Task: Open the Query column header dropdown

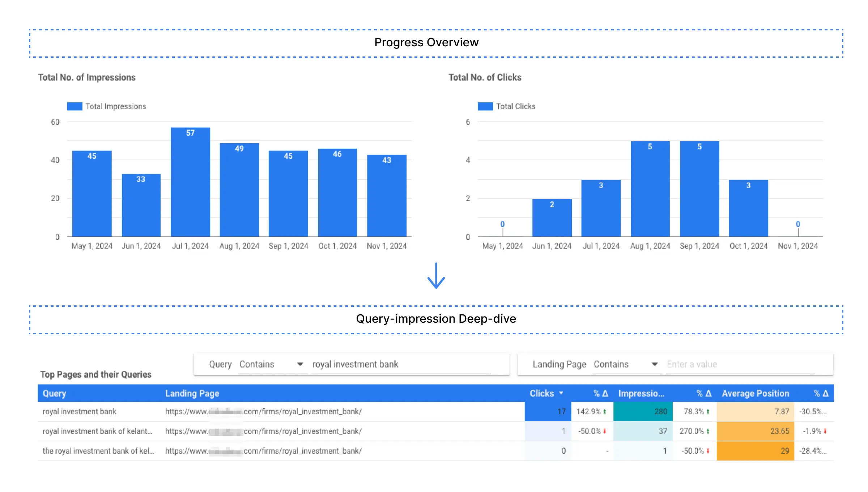Action: pyautogui.click(x=54, y=393)
